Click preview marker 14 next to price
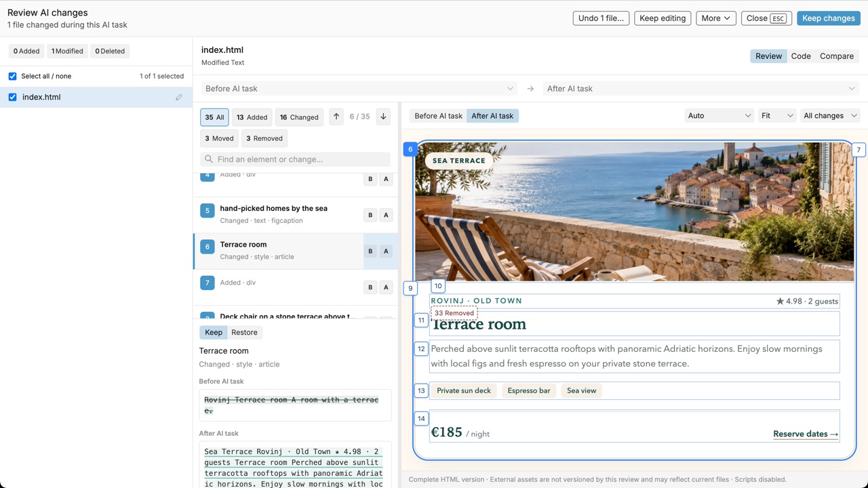868x488 pixels. (x=421, y=418)
